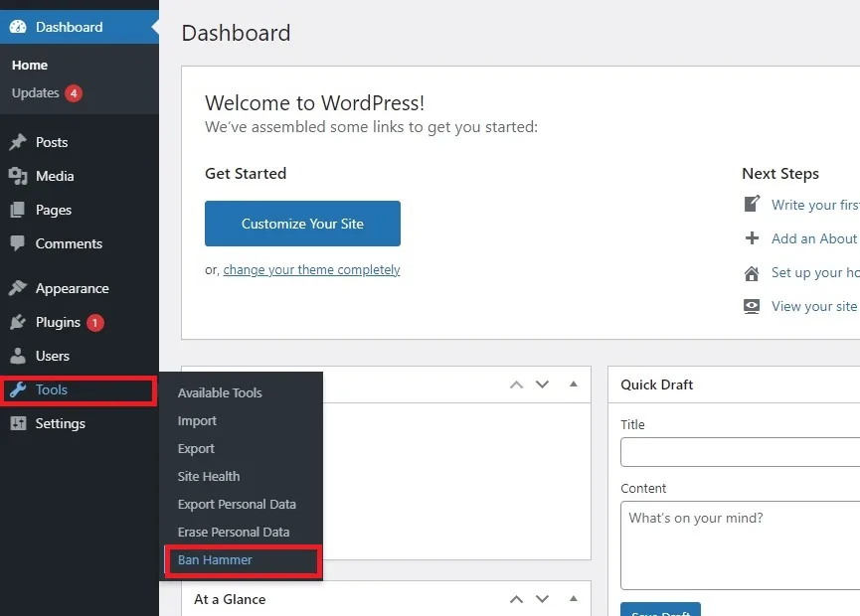Open Site Health from the Tools flyout
Image resolution: width=860 pixels, height=616 pixels.
209,477
